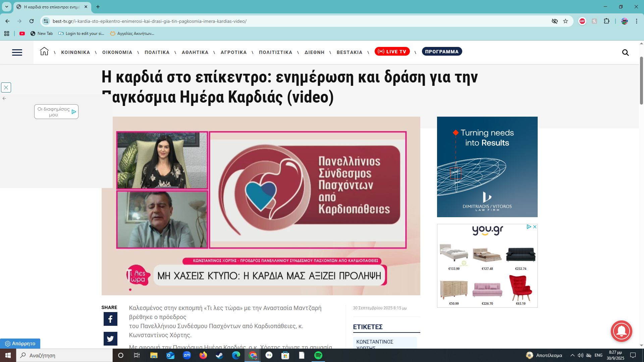
Task: Open the site search magnifier
Action: (x=625, y=53)
